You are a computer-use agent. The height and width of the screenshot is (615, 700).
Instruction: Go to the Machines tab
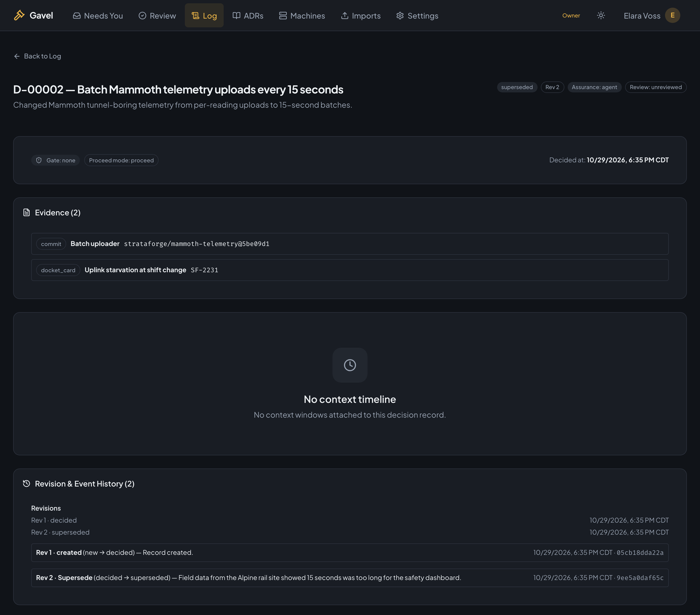pyautogui.click(x=302, y=16)
